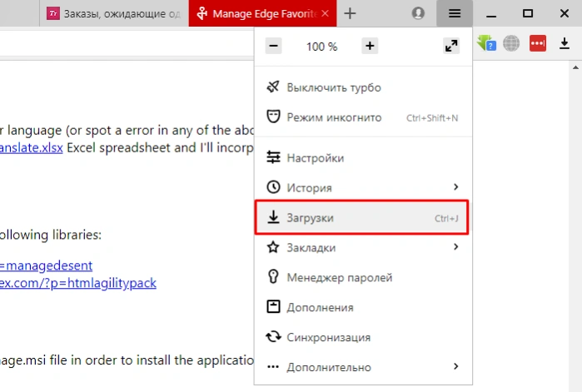Viewport: 582px width, 392px height.
Task: Click the settings sliders icon
Action: [274, 157]
